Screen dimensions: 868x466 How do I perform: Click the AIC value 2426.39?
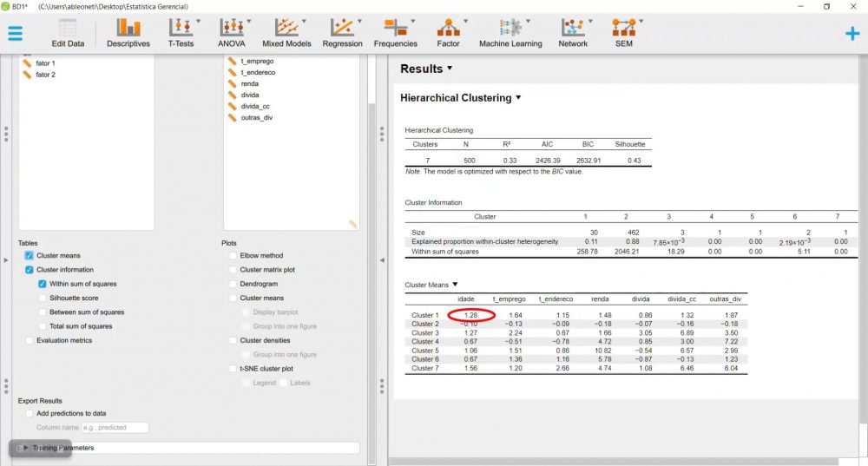click(x=548, y=161)
